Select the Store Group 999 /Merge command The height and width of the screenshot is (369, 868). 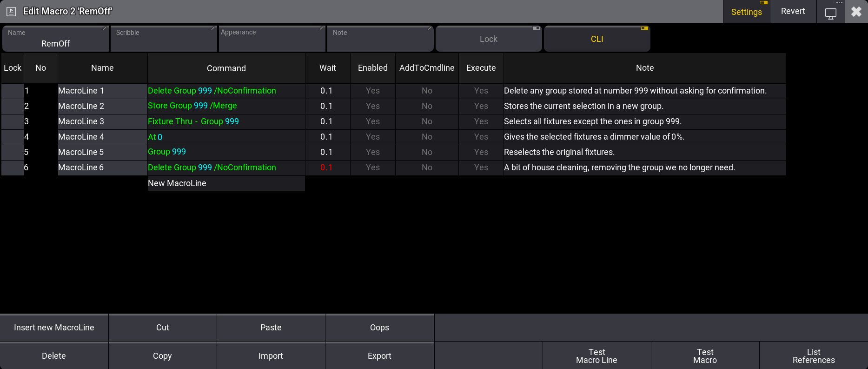192,106
